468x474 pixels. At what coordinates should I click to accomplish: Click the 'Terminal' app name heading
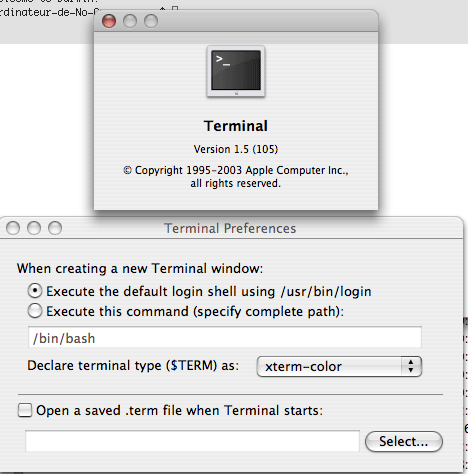(236, 126)
